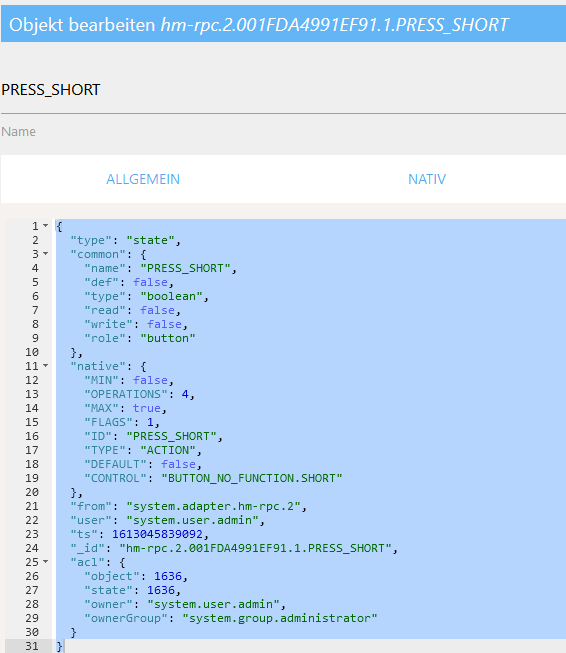Click the "ownerGroup" line
This screenshot has width=566, height=653.
(230, 618)
